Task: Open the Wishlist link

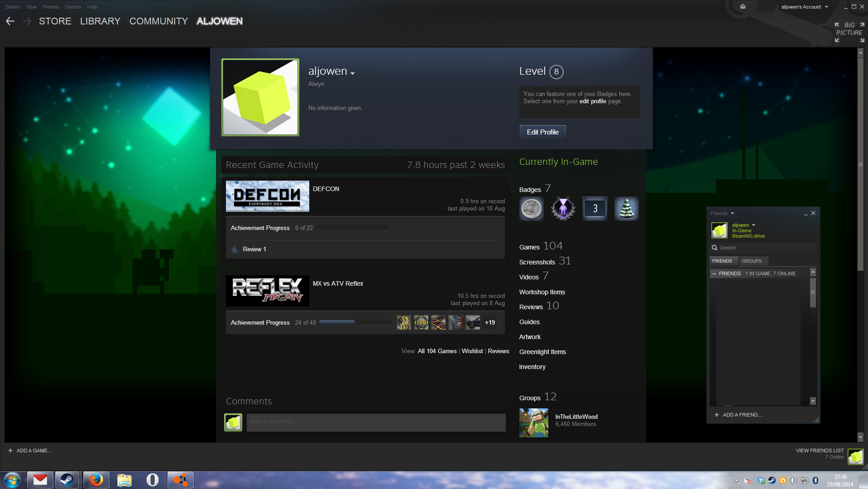Action: click(x=472, y=351)
